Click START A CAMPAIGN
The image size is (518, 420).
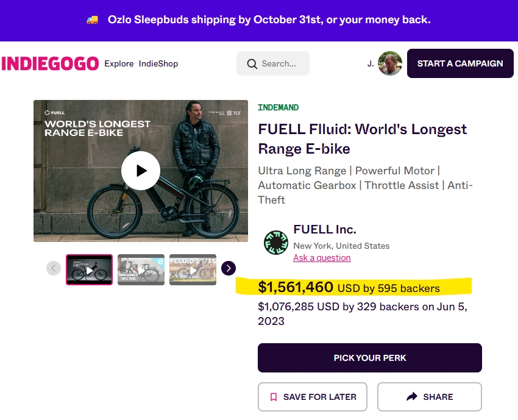460,63
